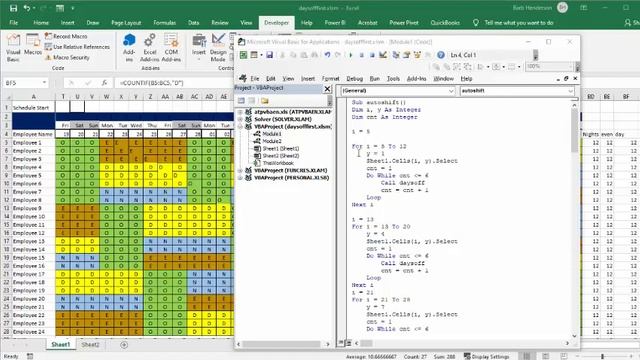Screen dimensions: 640x360
Task: Open VBA Format menu
Action: [x=330, y=78]
